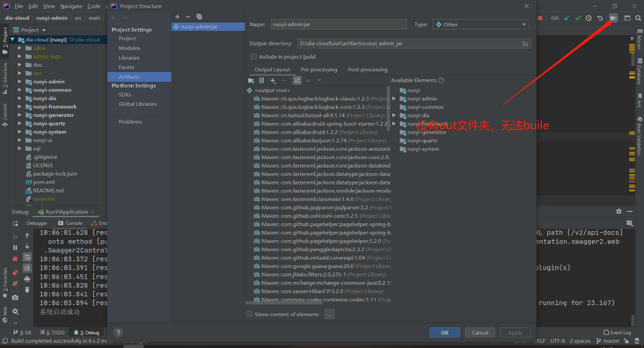Click the stop debug red square icon

pyautogui.click(x=15, y=259)
